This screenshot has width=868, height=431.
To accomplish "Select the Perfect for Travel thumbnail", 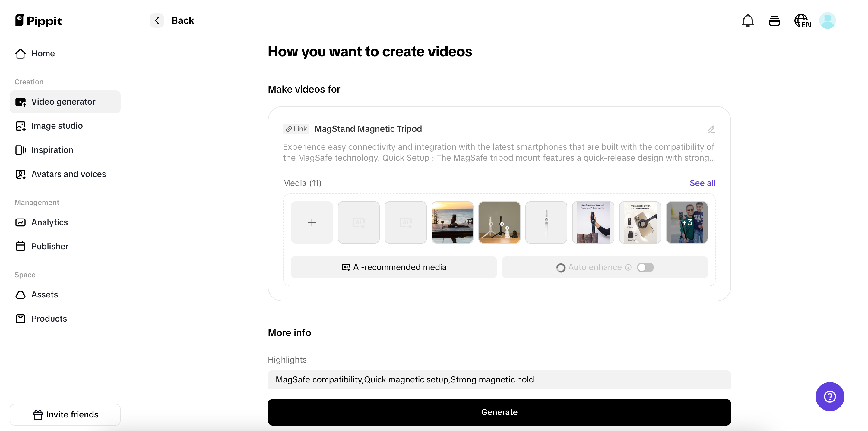I will (593, 222).
